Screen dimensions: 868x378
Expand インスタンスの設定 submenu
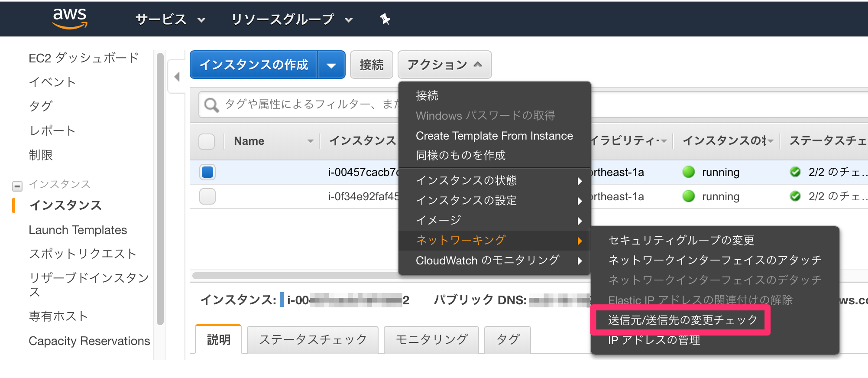click(494, 200)
